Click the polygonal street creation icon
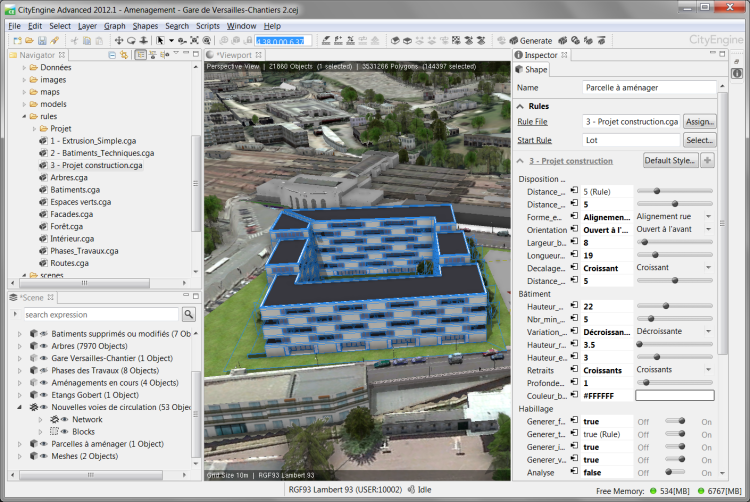Image resolution: width=750 pixels, height=502 pixels. pyautogui.click(x=326, y=41)
